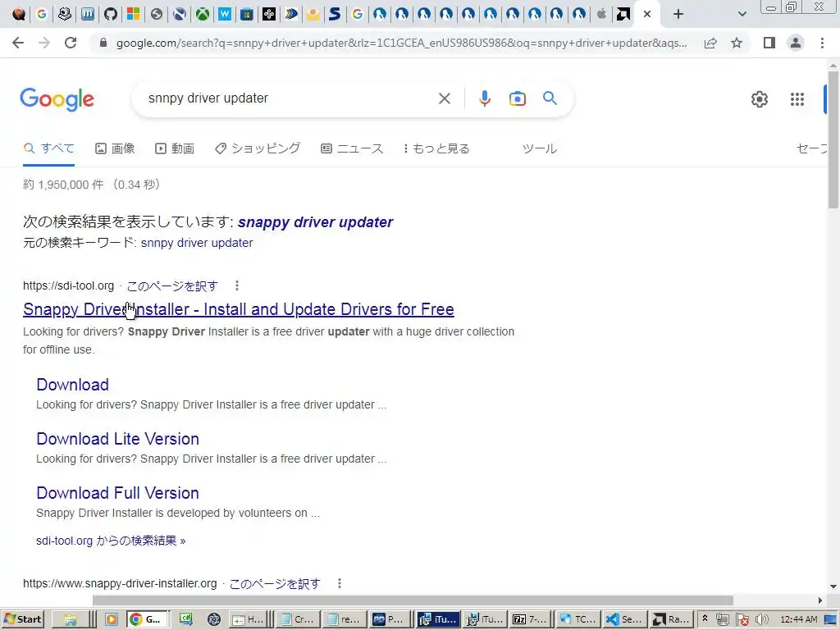
Task: Open a new browser tab
Action: (678, 15)
